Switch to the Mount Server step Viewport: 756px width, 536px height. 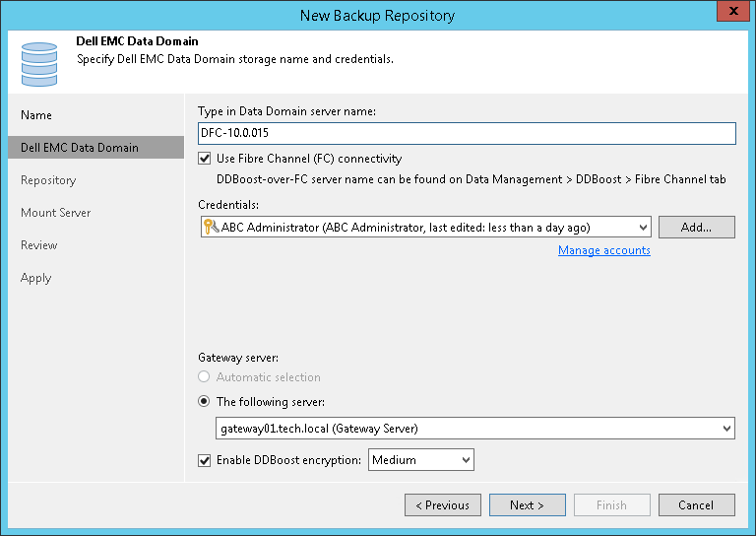[x=56, y=213]
